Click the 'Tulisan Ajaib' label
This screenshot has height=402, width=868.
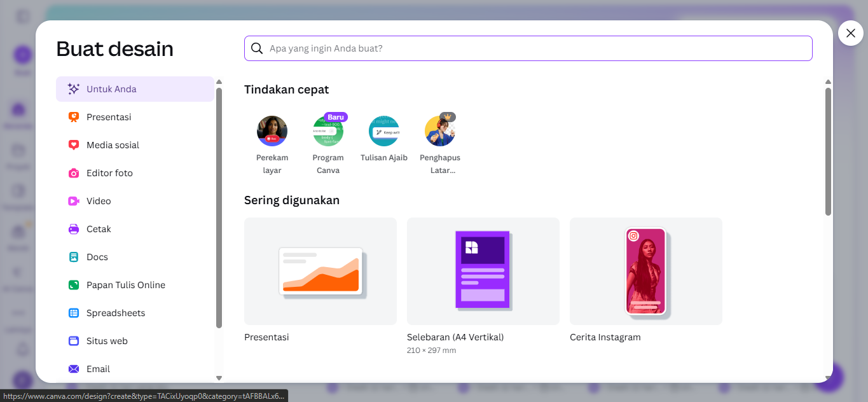pos(384,158)
